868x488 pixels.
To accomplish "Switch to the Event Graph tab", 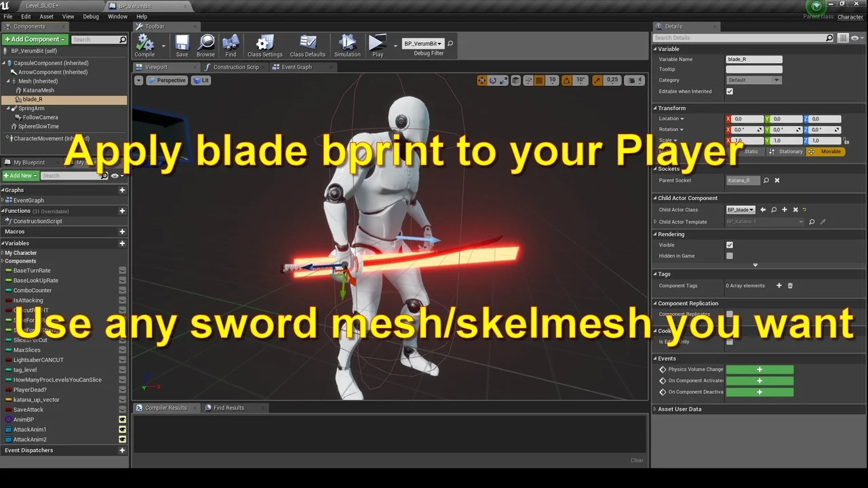I will pyautogui.click(x=296, y=67).
